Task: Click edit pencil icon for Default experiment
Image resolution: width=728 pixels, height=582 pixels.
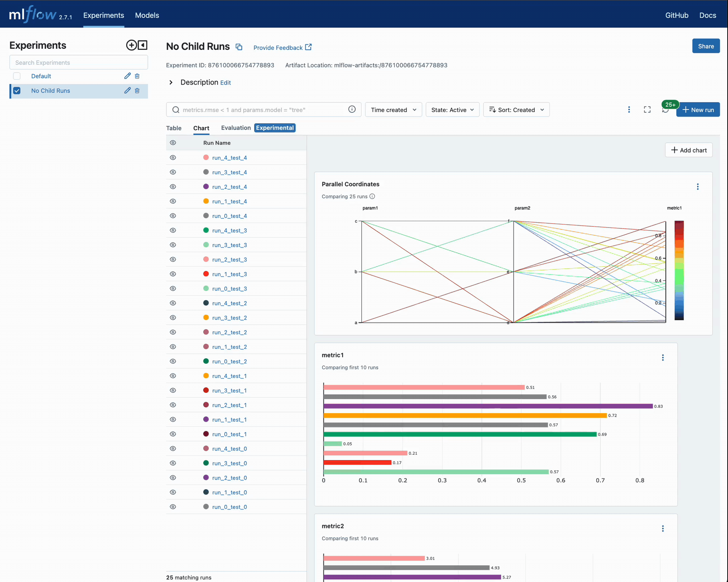Action: [127, 76]
